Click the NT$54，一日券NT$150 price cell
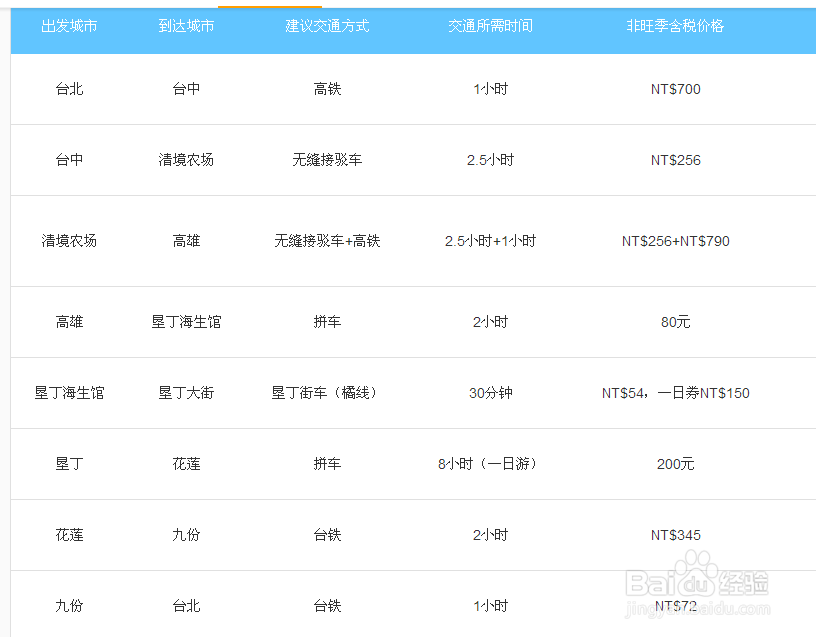Image resolution: width=816 pixels, height=637 pixels. click(675, 393)
